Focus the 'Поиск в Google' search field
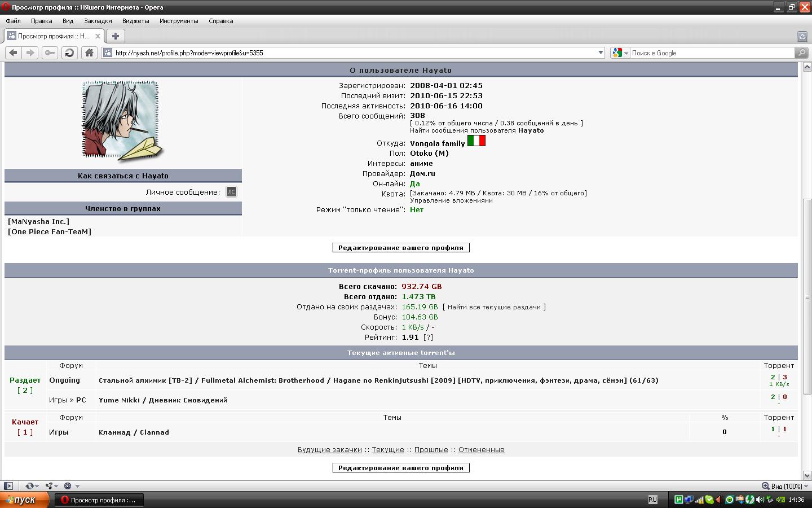 (x=712, y=52)
